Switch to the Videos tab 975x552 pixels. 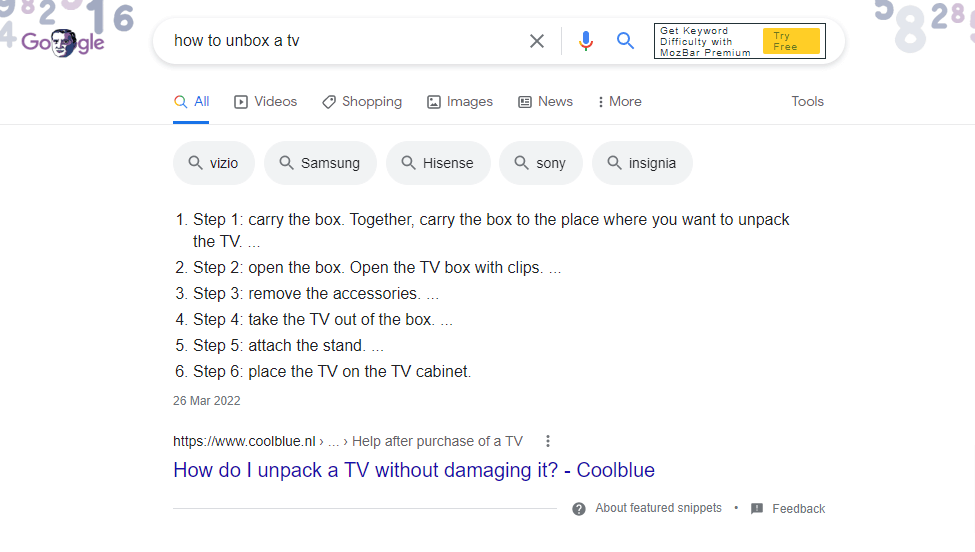pos(266,101)
